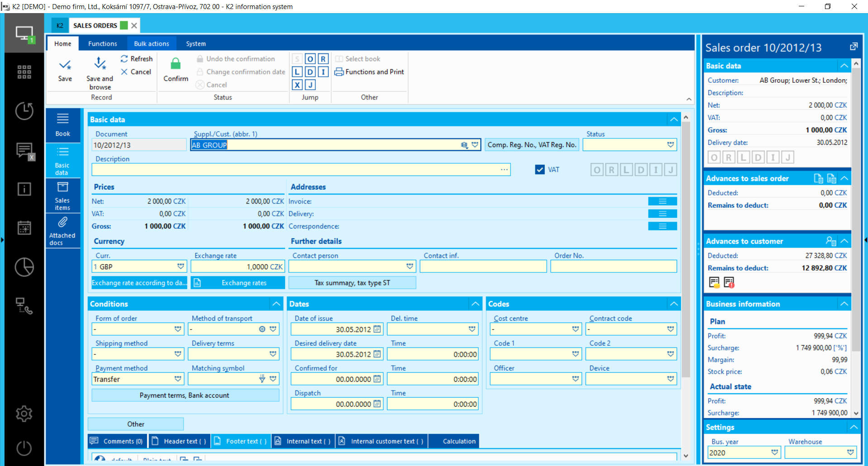This screenshot has width=868, height=466.
Task: Collapse the Conditions section
Action: (276, 304)
